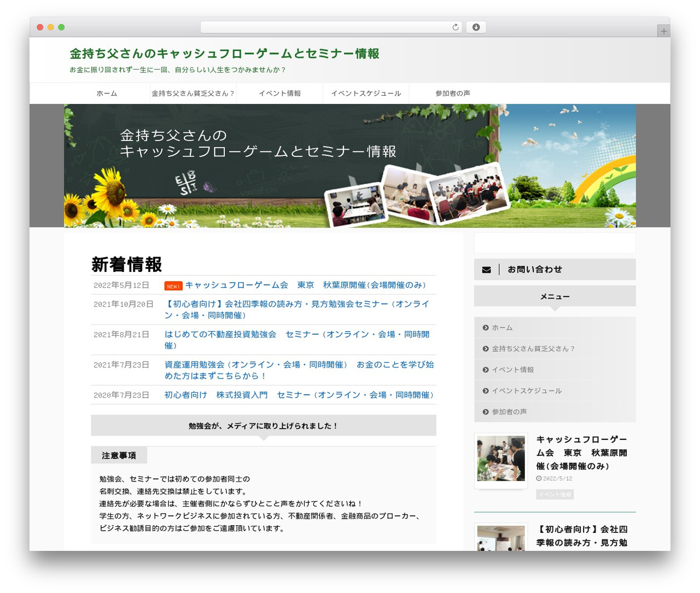Open a new tab with the plus button
Image resolution: width=700 pixels, height=593 pixels.
[663, 31]
